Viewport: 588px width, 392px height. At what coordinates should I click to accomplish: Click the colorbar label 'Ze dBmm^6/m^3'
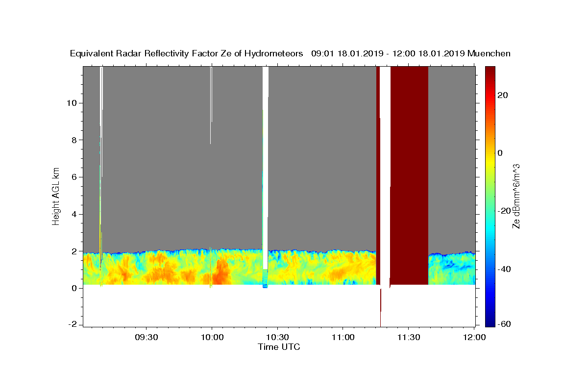(x=515, y=196)
